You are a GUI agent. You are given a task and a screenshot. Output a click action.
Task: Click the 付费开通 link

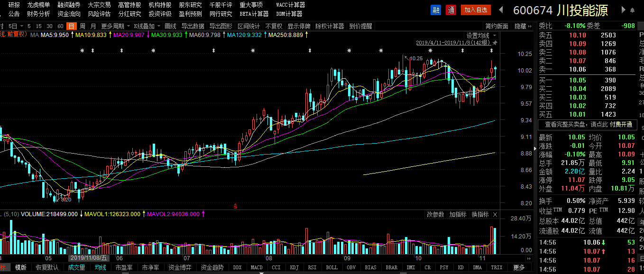pyautogui.click(x=621, y=124)
